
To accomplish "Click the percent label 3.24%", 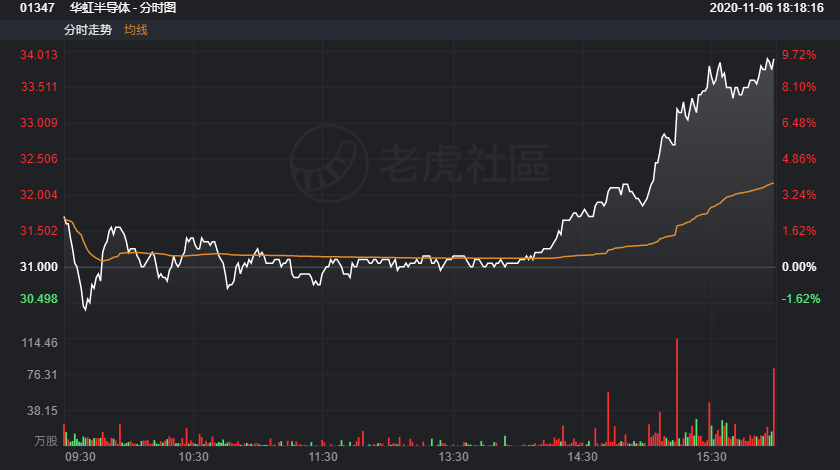I will [x=799, y=195].
